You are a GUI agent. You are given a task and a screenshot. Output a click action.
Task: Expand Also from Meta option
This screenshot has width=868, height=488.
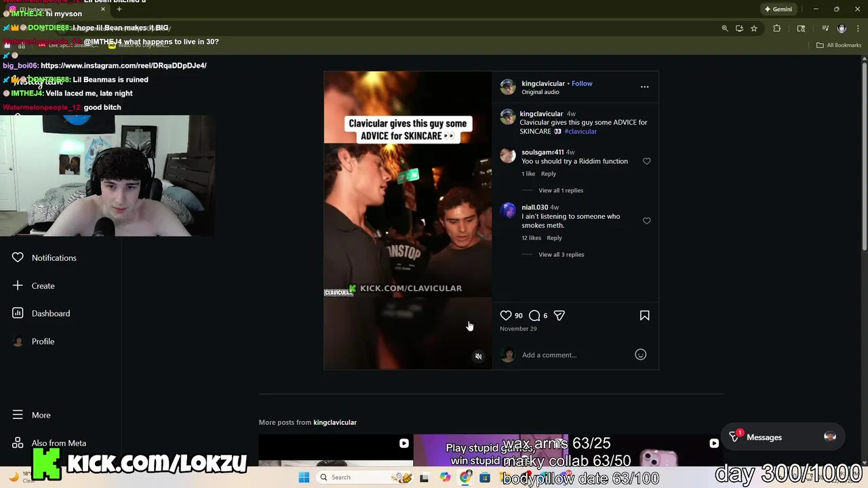point(58,443)
